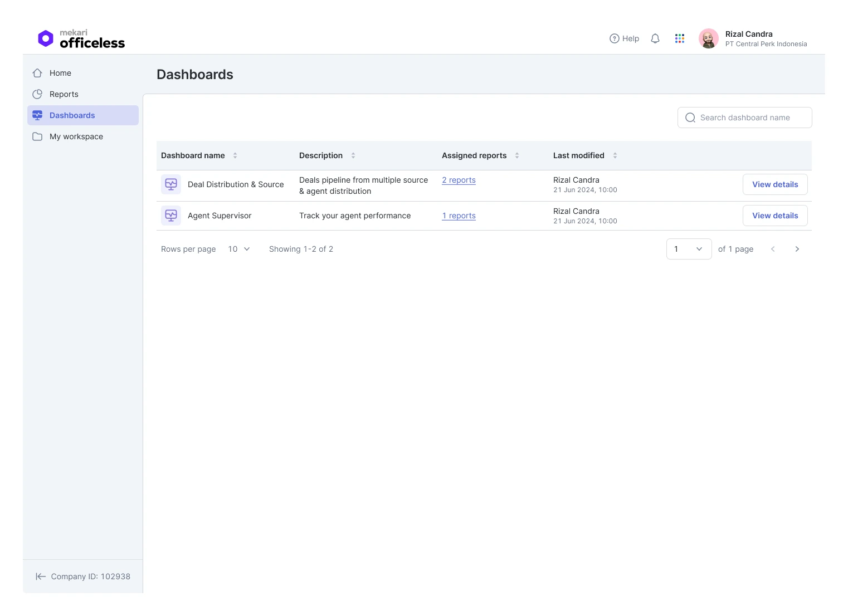Open the page number selector dropdown
Viewport: 848px width, 616px height.
click(x=689, y=249)
